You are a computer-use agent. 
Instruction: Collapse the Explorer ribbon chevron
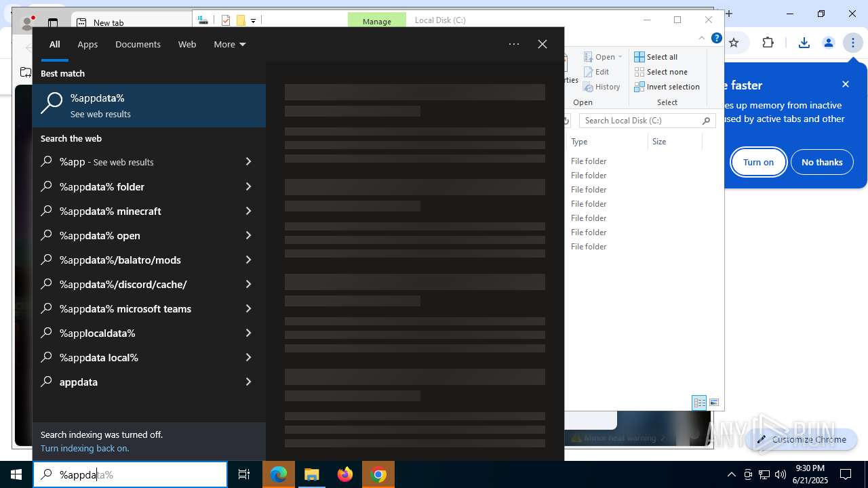[x=702, y=39]
